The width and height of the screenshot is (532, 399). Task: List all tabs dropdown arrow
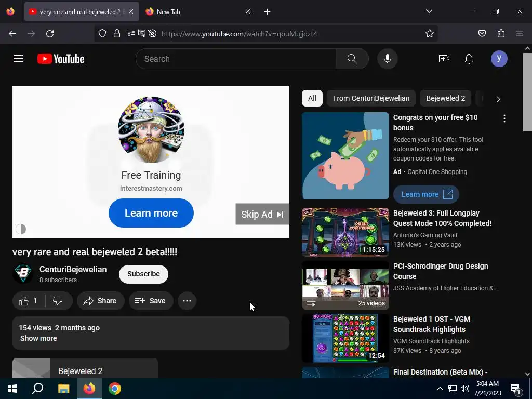[429, 11]
